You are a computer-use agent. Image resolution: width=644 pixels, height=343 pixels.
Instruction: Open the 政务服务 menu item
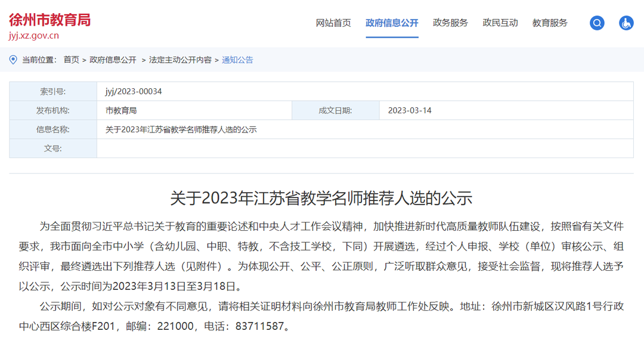pos(450,23)
